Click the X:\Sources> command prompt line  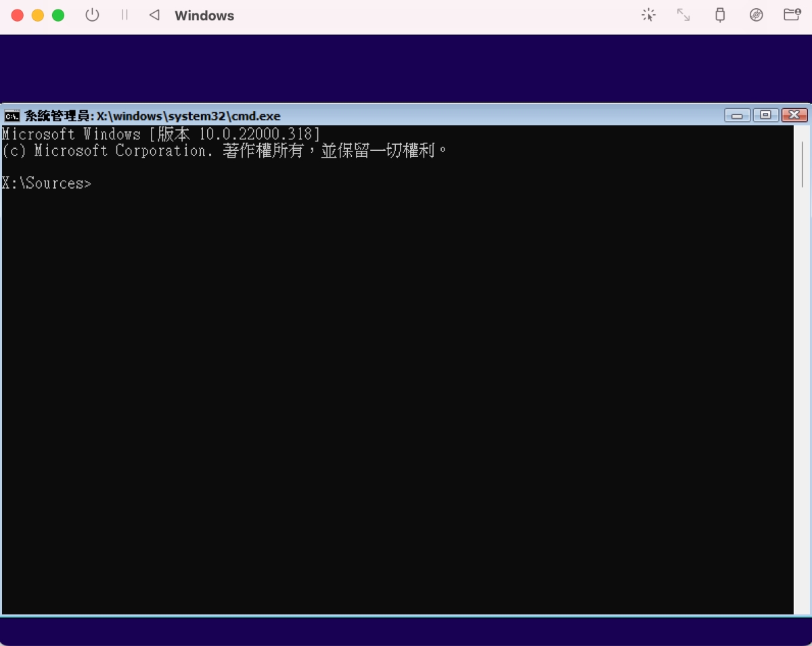(47, 183)
